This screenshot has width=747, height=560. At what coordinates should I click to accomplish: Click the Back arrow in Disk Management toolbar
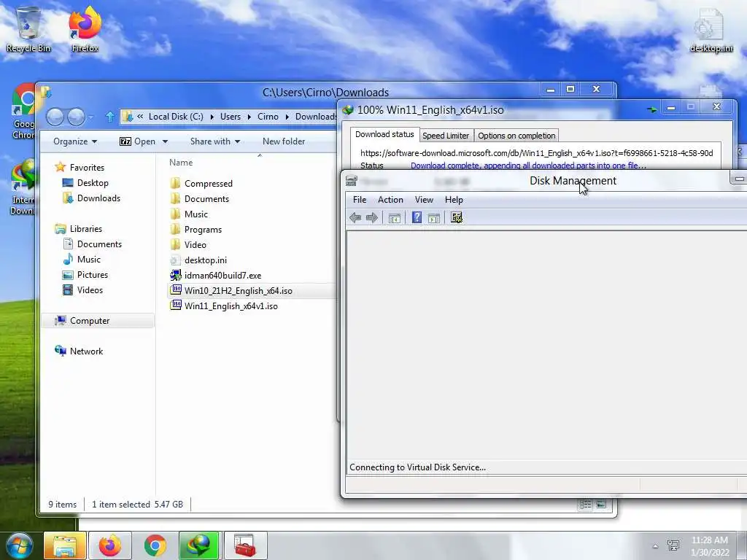click(x=355, y=217)
